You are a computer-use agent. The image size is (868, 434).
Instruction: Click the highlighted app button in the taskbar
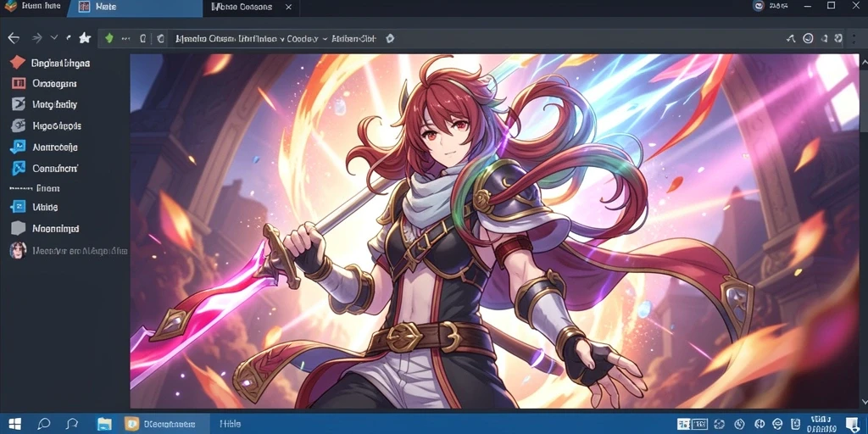(164, 424)
